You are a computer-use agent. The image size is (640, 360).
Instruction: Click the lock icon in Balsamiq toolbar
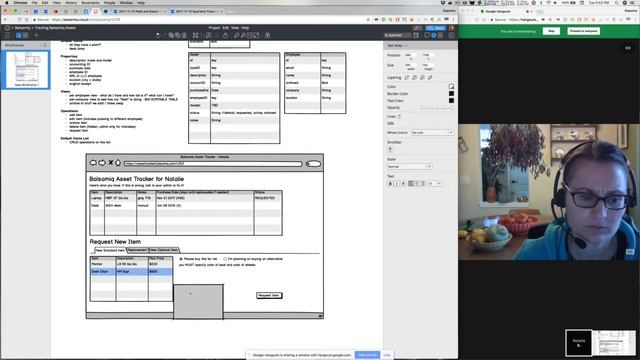click(225, 36)
